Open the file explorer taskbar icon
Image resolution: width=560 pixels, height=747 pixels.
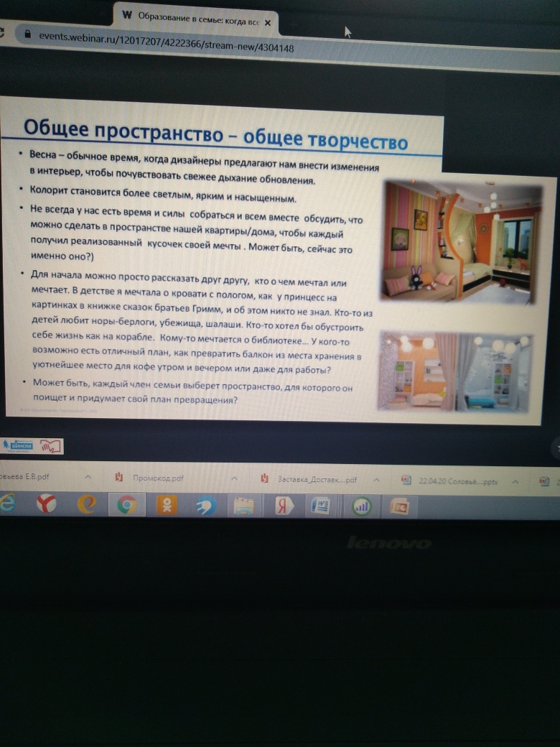click(242, 506)
